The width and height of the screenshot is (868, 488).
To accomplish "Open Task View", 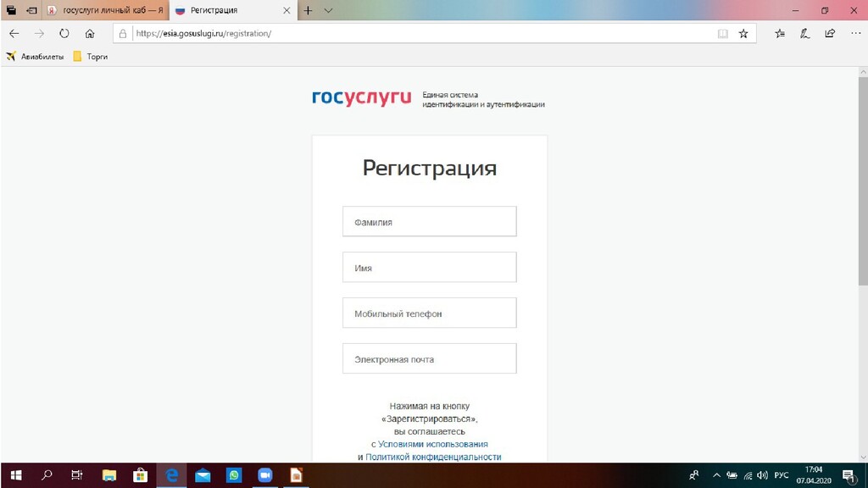I will point(77,475).
